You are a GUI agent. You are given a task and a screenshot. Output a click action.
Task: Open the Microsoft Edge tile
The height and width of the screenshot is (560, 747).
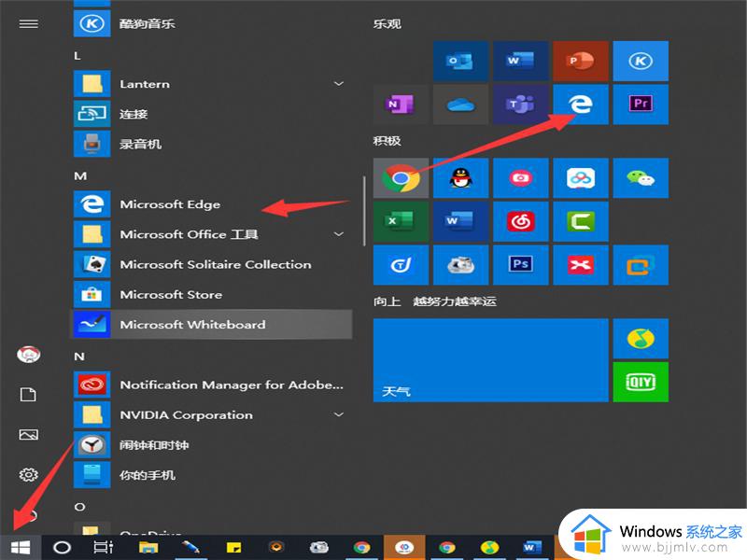click(580, 105)
